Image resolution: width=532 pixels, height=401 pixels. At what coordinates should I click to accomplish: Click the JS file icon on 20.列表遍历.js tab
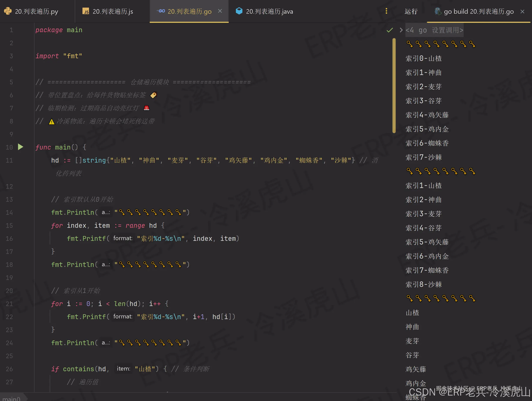(x=86, y=11)
